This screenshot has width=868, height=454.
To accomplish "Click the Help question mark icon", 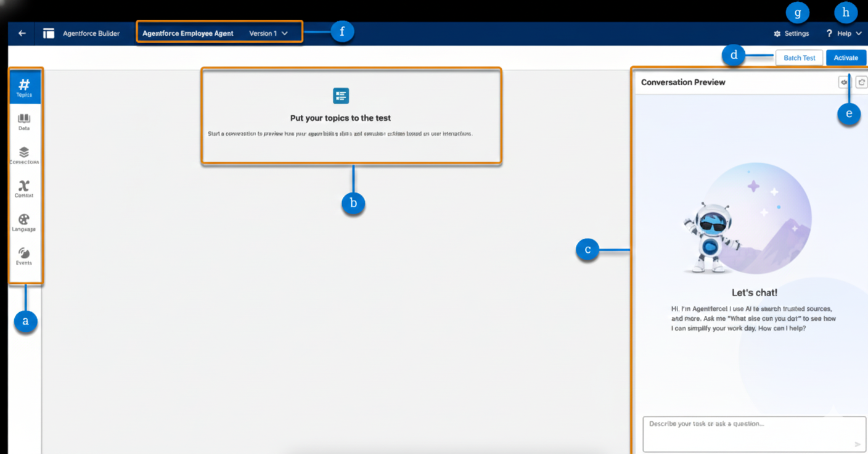I will 829,33.
